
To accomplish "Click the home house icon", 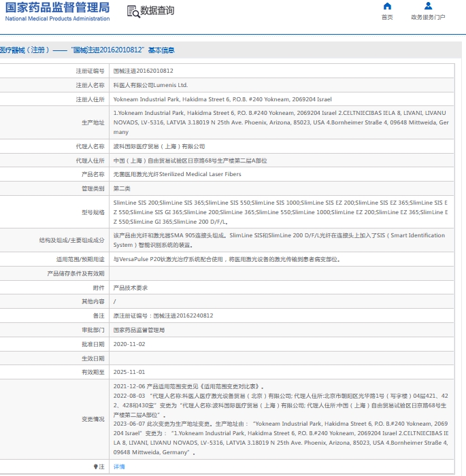I will coord(387,6).
